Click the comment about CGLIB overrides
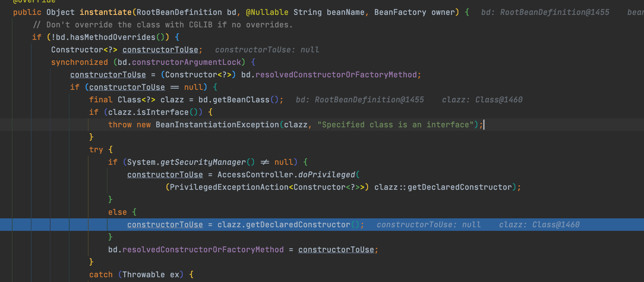The image size is (644, 282). (x=163, y=25)
